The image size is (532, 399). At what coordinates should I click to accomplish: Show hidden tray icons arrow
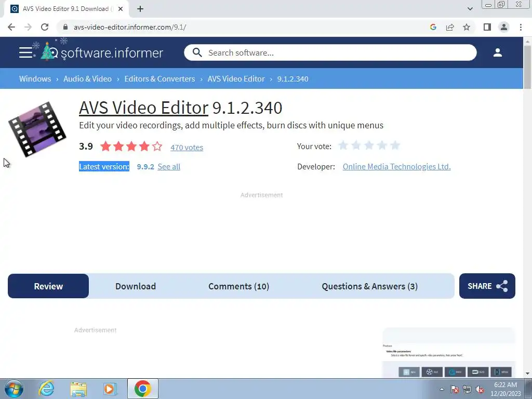442,389
